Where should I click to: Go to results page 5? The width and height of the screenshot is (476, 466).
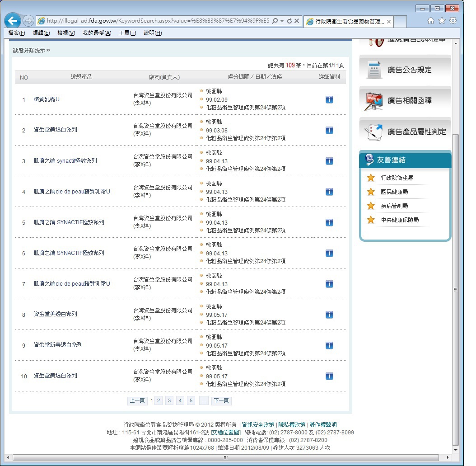[191, 400]
